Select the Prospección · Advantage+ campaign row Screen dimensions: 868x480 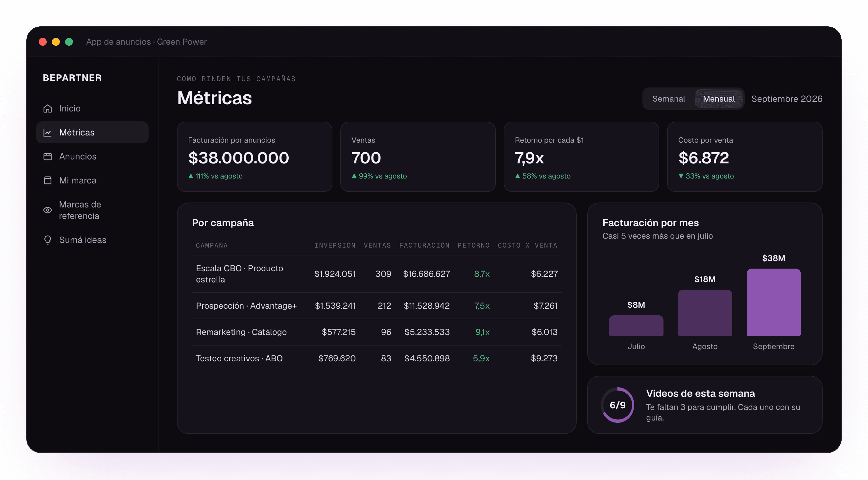[x=377, y=306]
